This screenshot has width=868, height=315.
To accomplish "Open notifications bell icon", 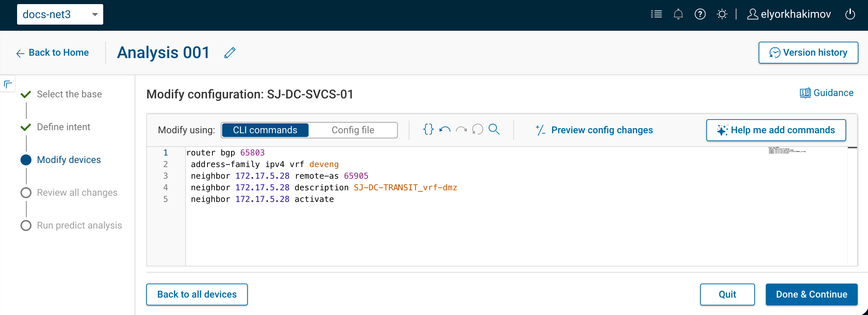I will (678, 14).
